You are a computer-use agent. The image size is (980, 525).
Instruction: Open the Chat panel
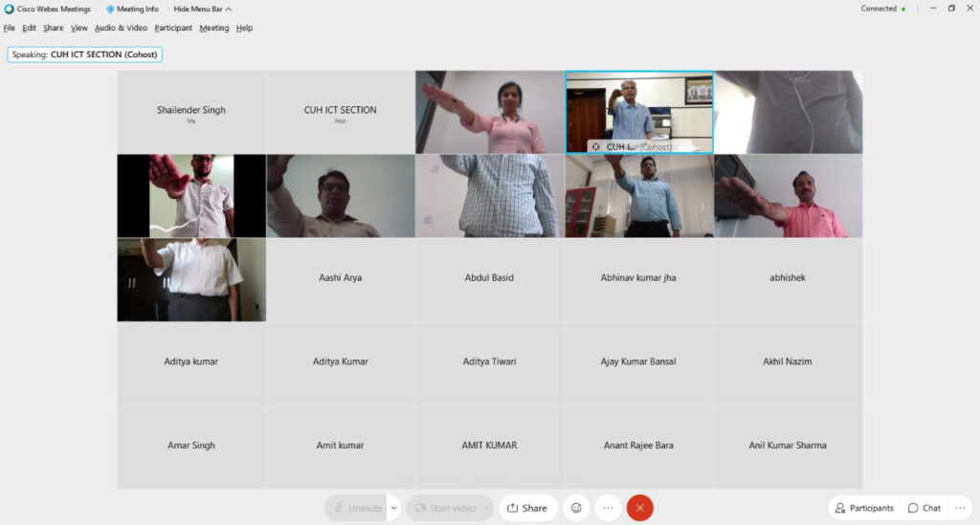point(924,508)
